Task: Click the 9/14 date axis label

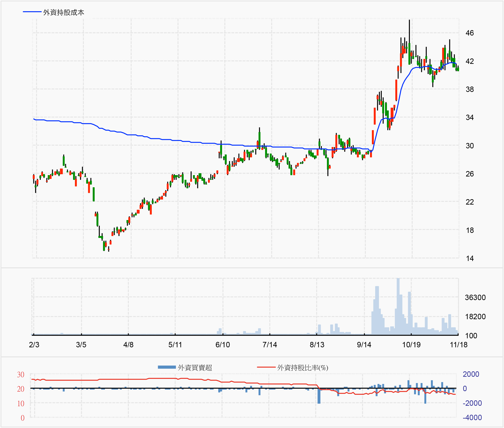Action: (x=364, y=345)
